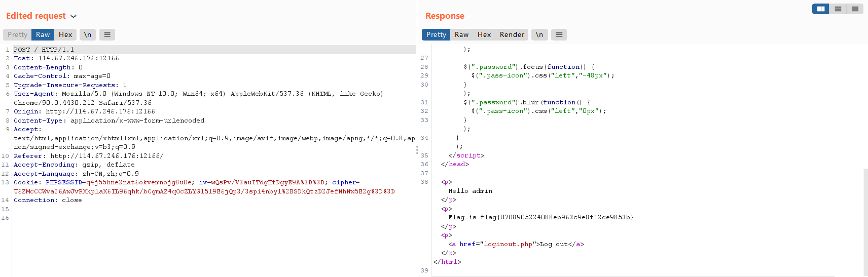This screenshot has height=277, width=868.
Task: Open the response Hex tab
Action: click(484, 34)
